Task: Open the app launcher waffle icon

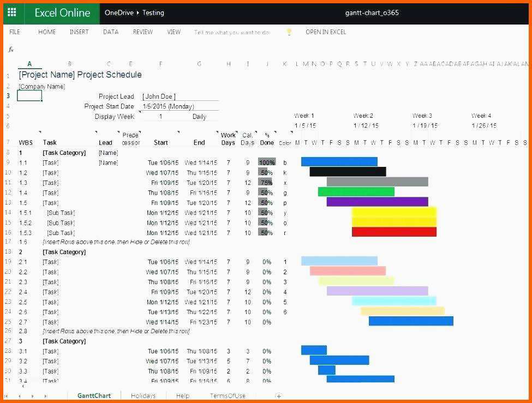Action: (12, 13)
